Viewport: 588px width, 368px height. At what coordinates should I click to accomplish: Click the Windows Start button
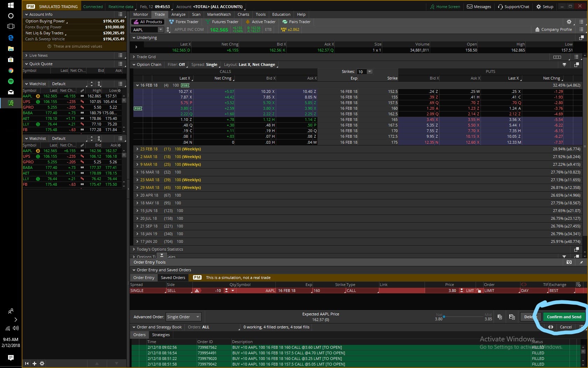[11, 5]
